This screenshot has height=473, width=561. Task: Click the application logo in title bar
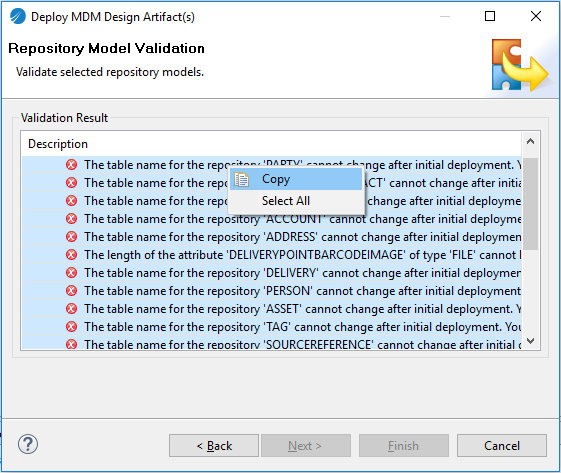18,16
